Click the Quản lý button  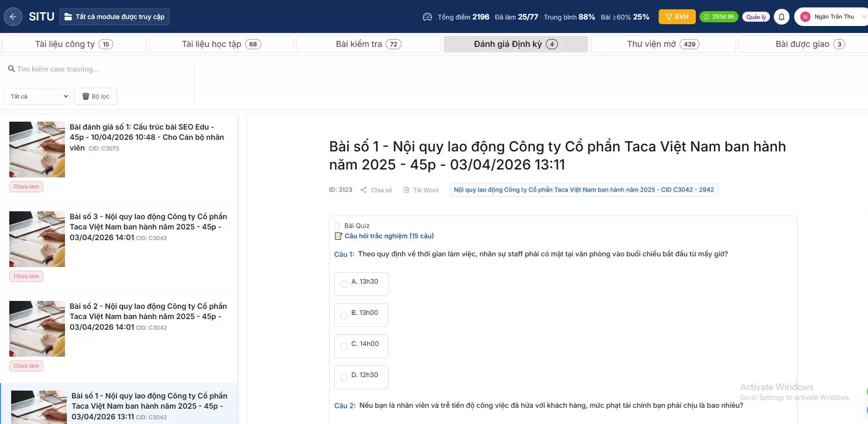[x=756, y=17]
